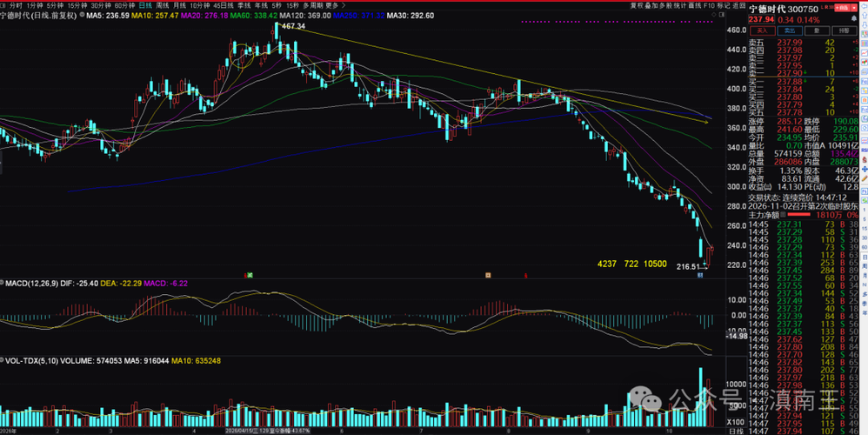Screen dimensions: 868x435
Task: Click the 日线 label at bottom right
Action: 737,431
